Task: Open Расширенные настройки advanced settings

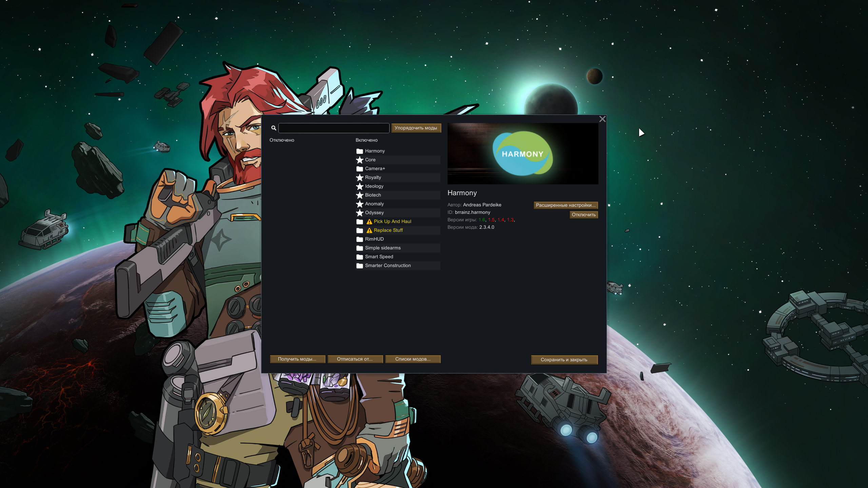Action: tap(565, 205)
